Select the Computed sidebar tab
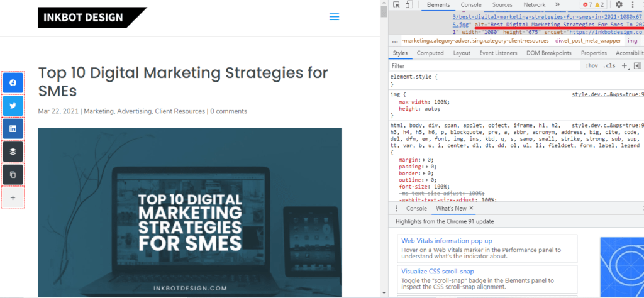Image resolution: width=644 pixels, height=298 pixels. click(430, 53)
